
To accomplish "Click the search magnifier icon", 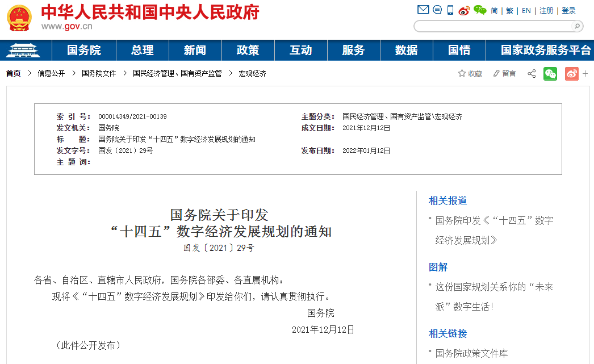I will click(577, 26).
